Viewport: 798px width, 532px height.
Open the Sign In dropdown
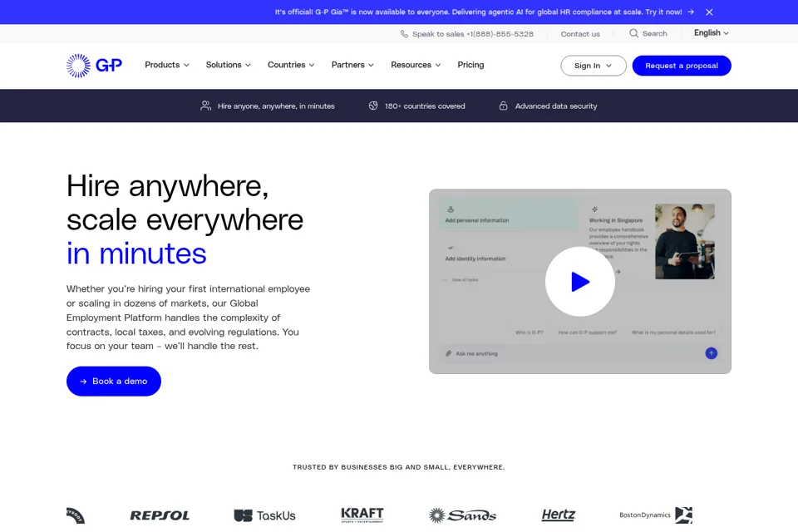coord(594,66)
